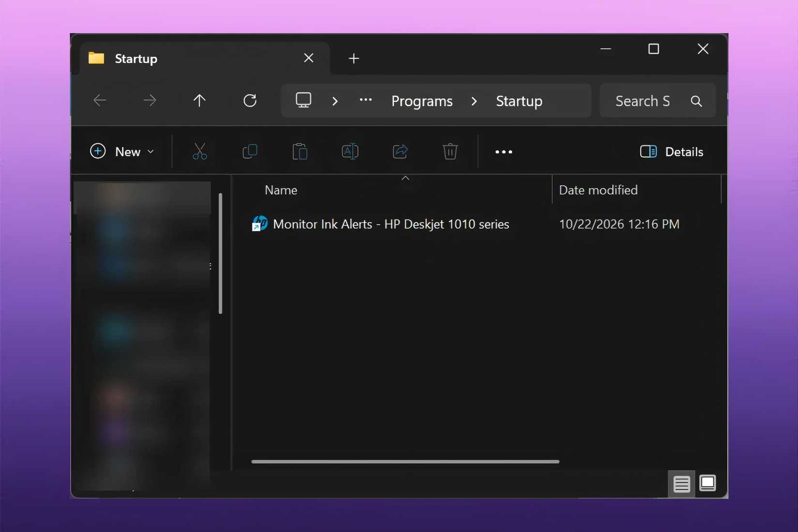Screen dimensions: 798x532
Task: Show hidden path segments via ellipsis
Action: [x=366, y=100]
